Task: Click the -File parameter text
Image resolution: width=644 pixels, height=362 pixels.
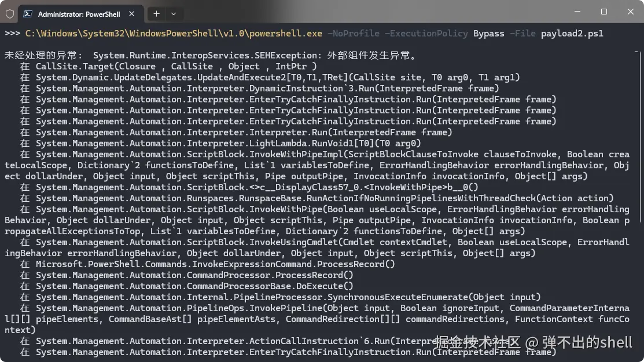Action: [522, 33]
